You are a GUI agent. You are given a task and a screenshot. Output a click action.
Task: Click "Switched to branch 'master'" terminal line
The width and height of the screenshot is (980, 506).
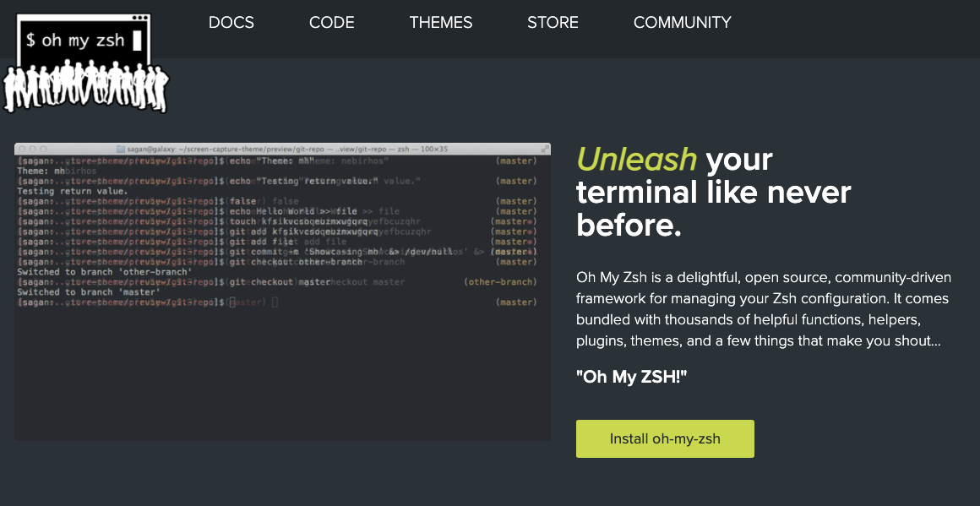point(89,291)
